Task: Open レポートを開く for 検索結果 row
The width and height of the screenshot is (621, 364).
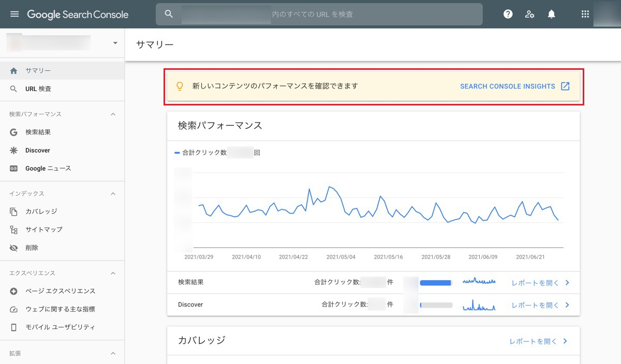Action: 540,283
